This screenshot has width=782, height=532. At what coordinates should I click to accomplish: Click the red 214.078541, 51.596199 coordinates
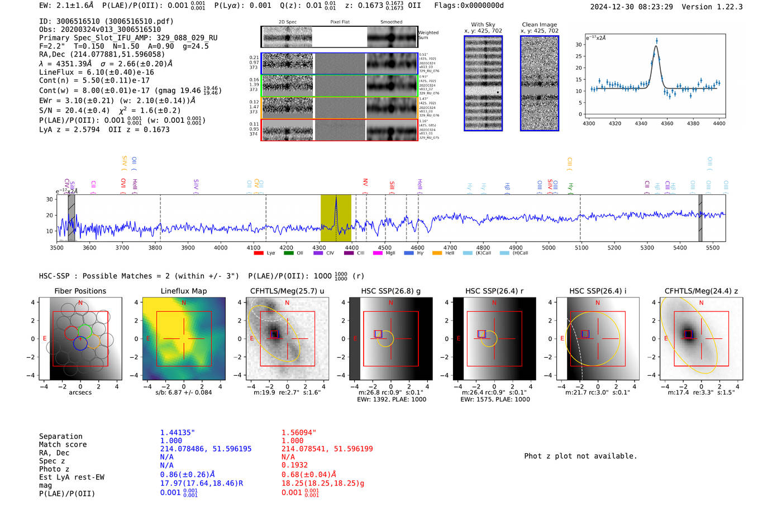(327, 449)
